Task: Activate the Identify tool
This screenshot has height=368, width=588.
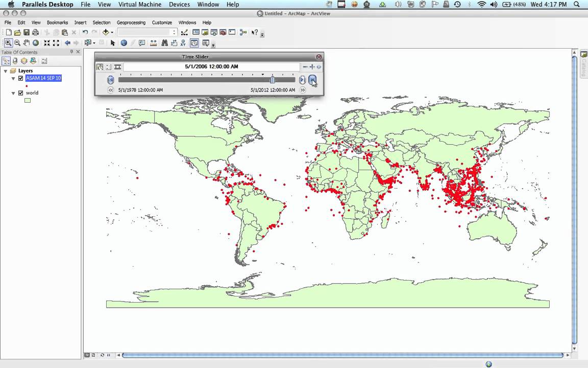Action: pyautogui.click(x=124, y=43)
